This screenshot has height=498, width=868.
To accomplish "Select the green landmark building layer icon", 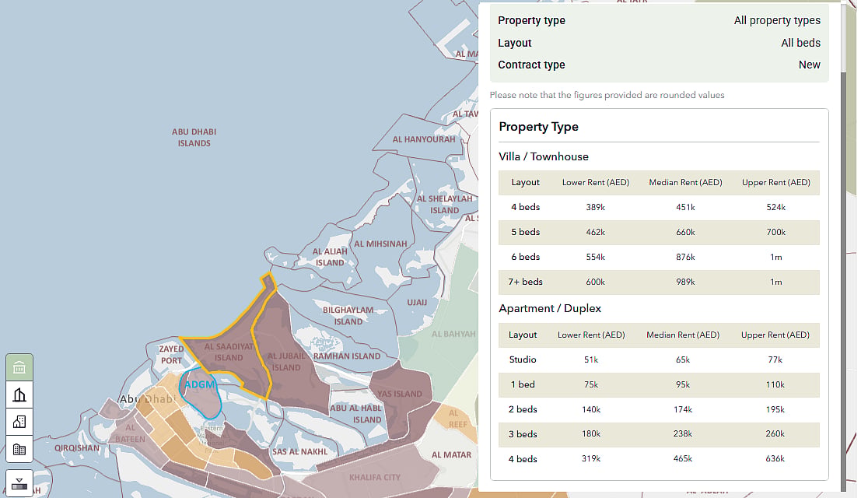I will click(x=19, y=367).
